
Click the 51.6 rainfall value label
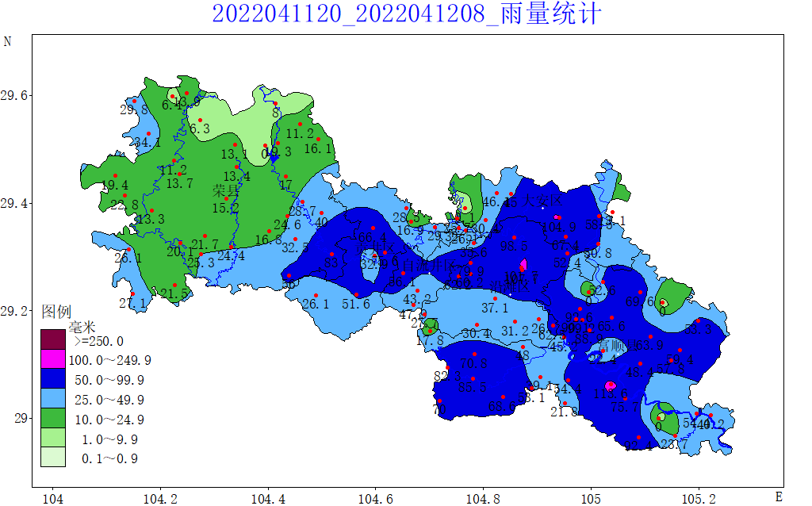pyautogui.click(x=356, y=304)
